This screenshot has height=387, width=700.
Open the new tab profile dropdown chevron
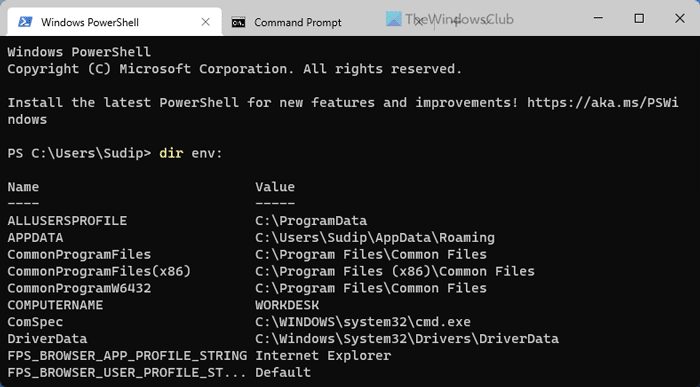[x=486, y=21]
